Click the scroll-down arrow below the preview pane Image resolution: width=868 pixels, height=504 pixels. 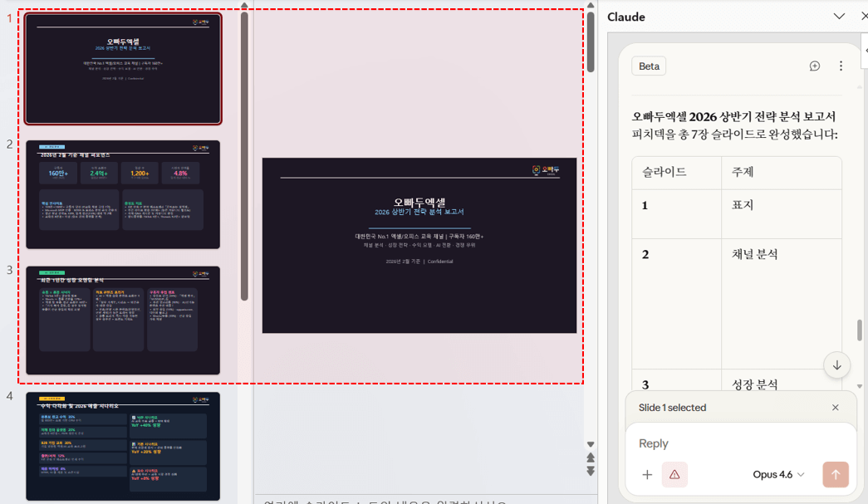click(x=591, y=444)
